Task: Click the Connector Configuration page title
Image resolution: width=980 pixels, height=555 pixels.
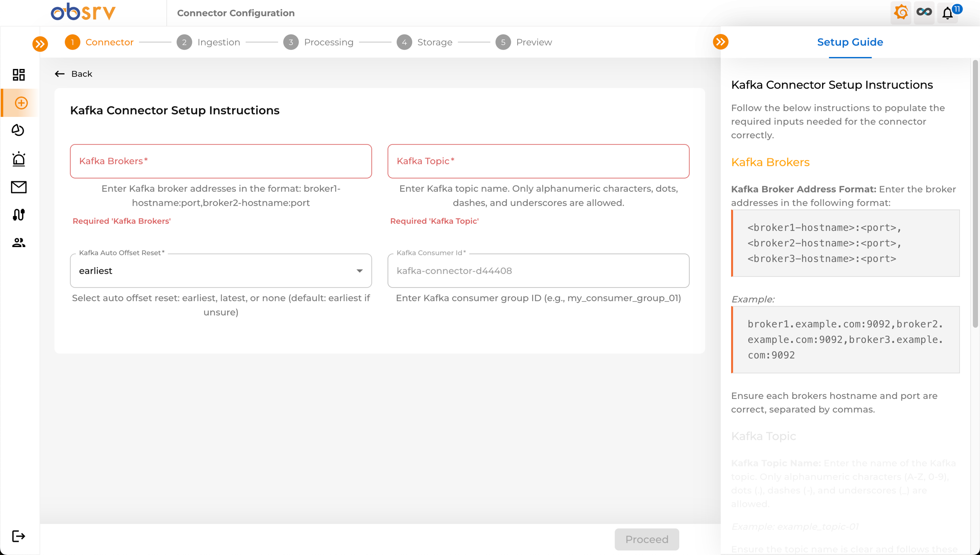Action: pyautogui.click(x=236, y=13)
